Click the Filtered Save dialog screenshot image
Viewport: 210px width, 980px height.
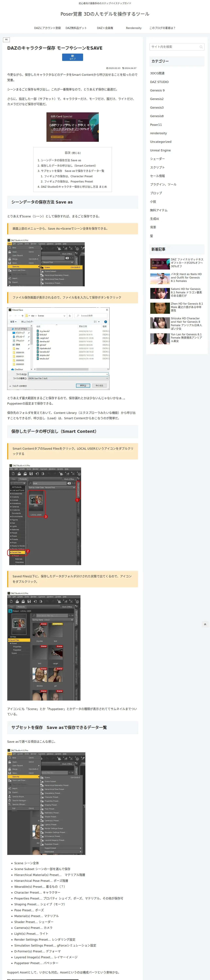(x=58, y=349)
